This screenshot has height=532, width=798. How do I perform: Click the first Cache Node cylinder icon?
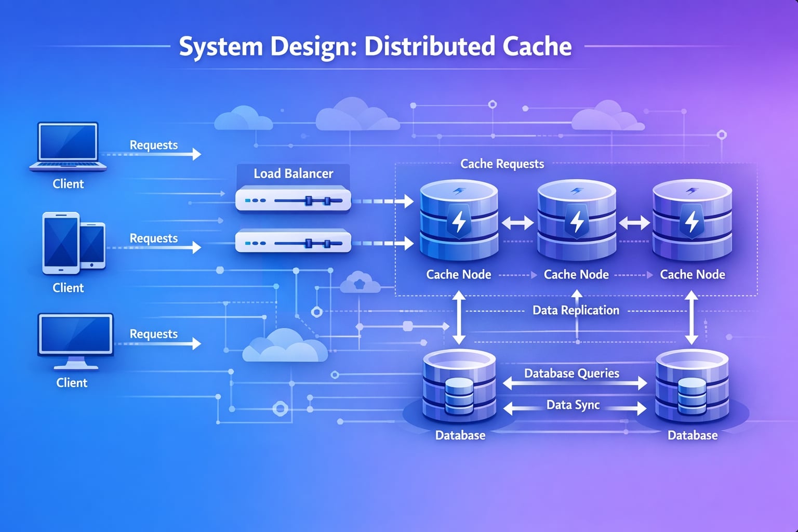point(459,221)
